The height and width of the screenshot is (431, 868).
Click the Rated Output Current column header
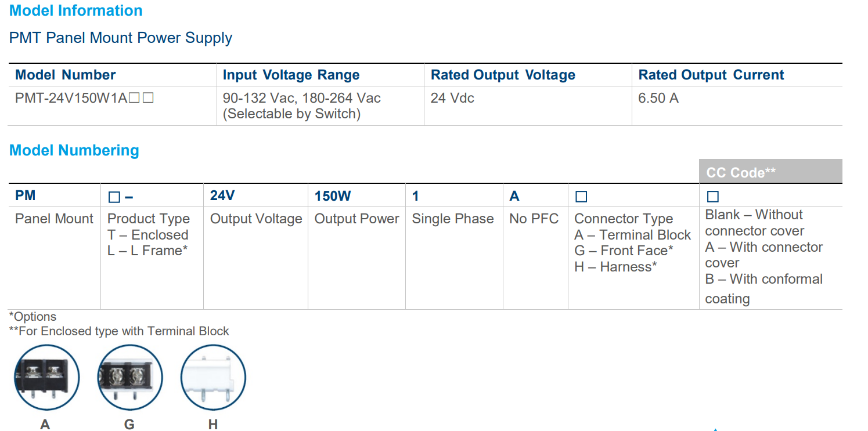(711, 75)
